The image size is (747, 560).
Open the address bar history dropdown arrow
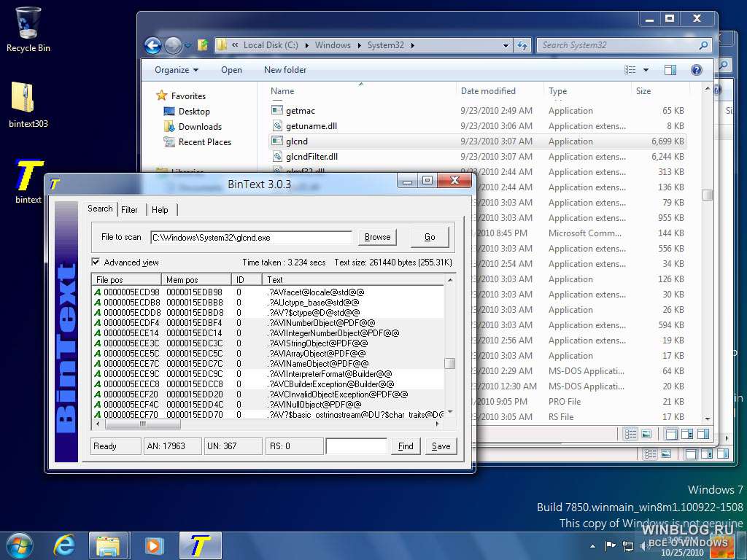[506, 46]
